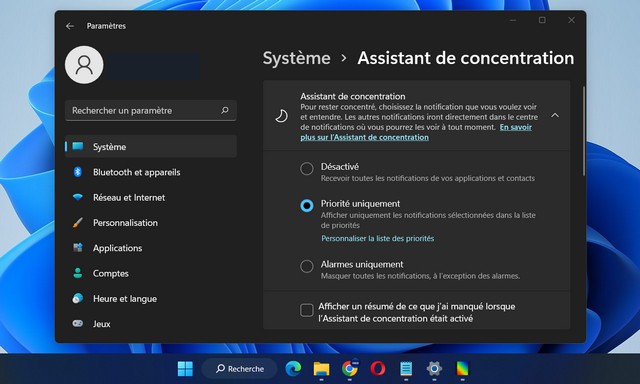
Task: Click the Personnalisation paintbrush icon
Action: coord(78,222)
